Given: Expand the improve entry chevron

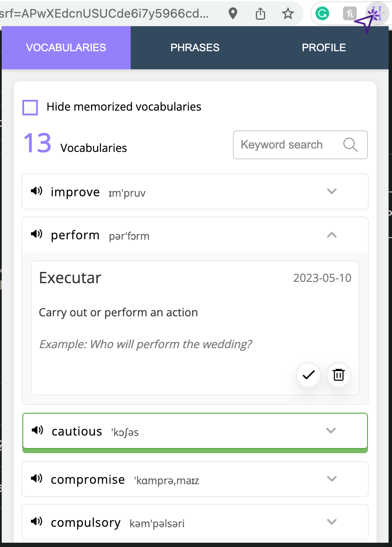Looking at the screenshot, I should pos(331,191).
